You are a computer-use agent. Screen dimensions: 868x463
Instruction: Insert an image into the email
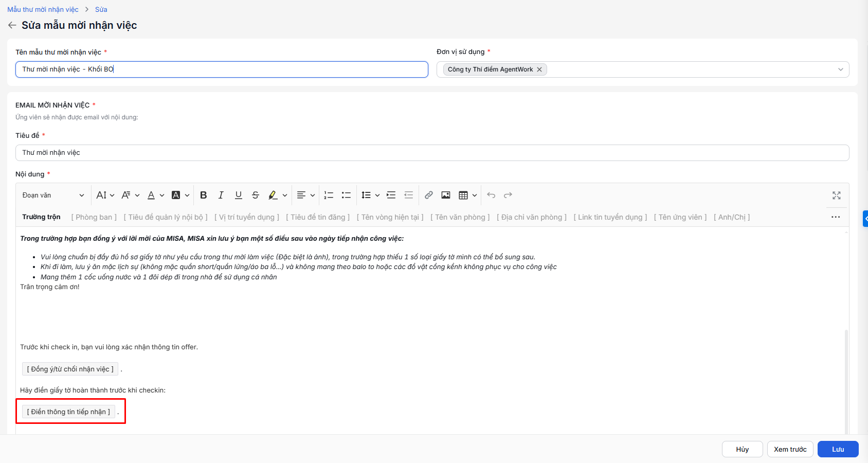click(446, 195)
